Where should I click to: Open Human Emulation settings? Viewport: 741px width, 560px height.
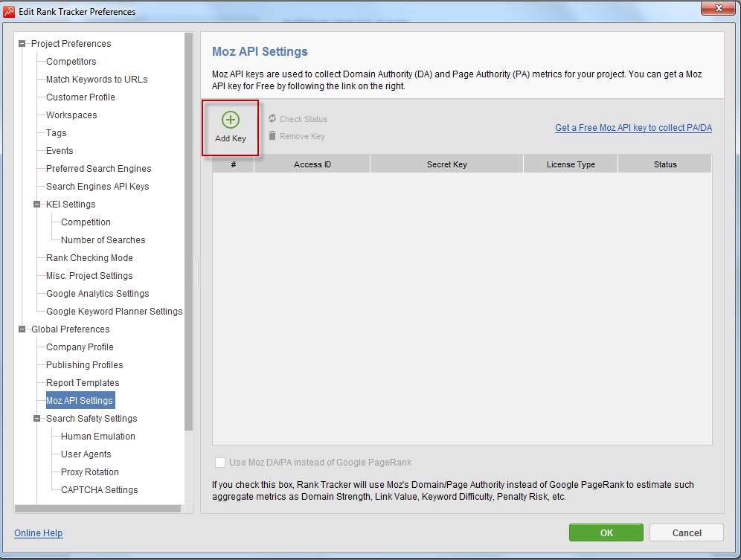(97, 437)
